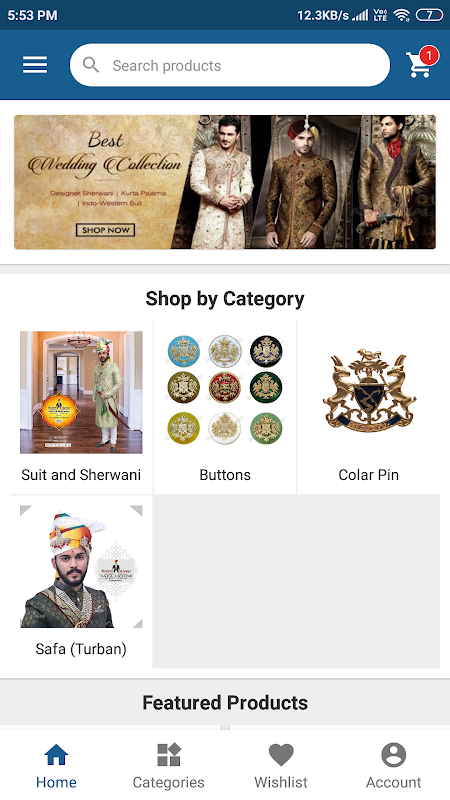The width and height of the screenshot is (450, 800).
Task: Select the Suit and Sherwani label
Action: pos(81,475)
